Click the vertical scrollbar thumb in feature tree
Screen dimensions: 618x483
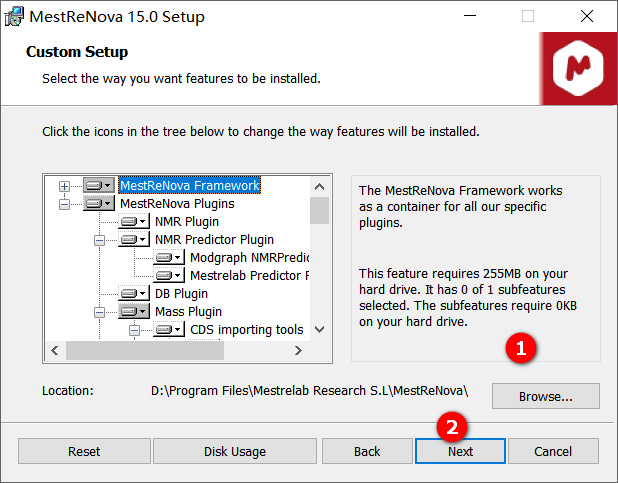[320, 211]
